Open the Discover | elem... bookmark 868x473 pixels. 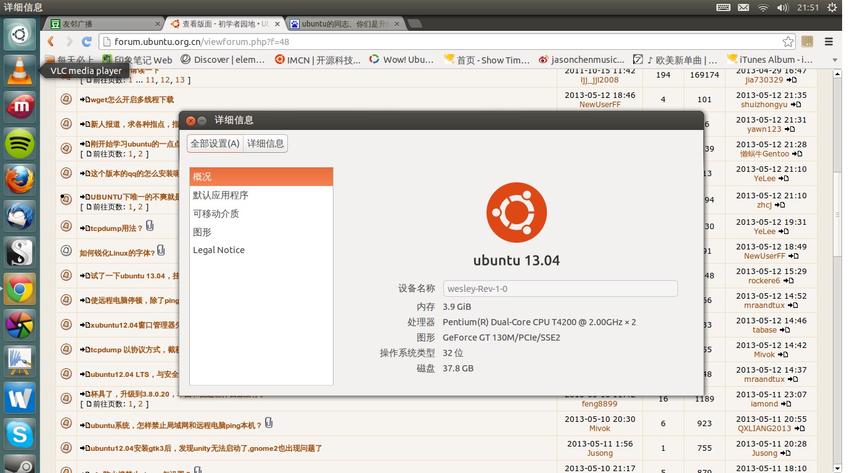[x=223, y=60]
